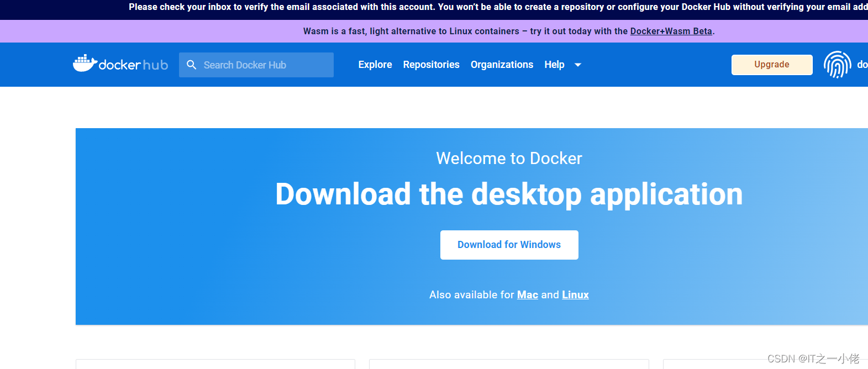The width and height of the screenshot is (868, 369).
Task: Open the Organizations page
Action: (502, 65)
